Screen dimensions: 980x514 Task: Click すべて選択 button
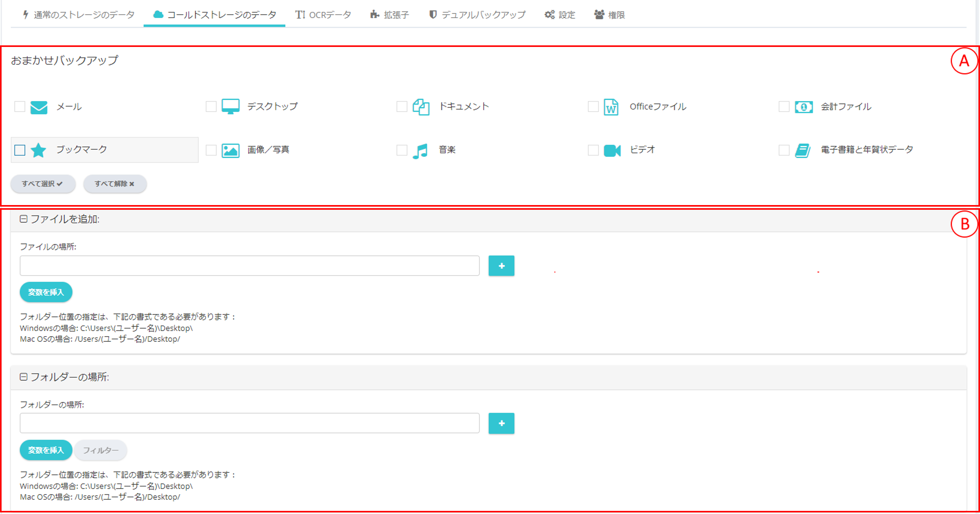43,184
